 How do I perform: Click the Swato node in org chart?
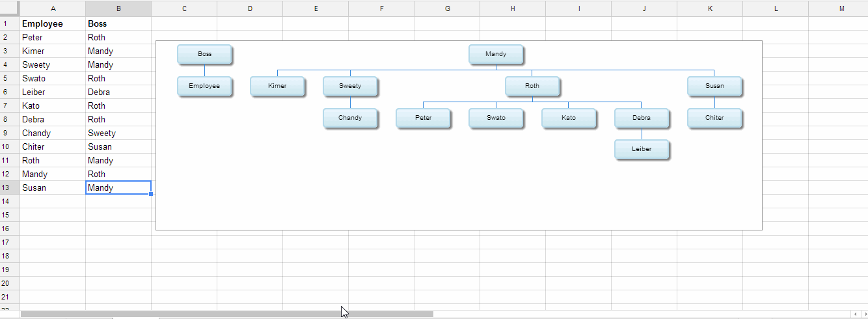click(x=496, y=118)
